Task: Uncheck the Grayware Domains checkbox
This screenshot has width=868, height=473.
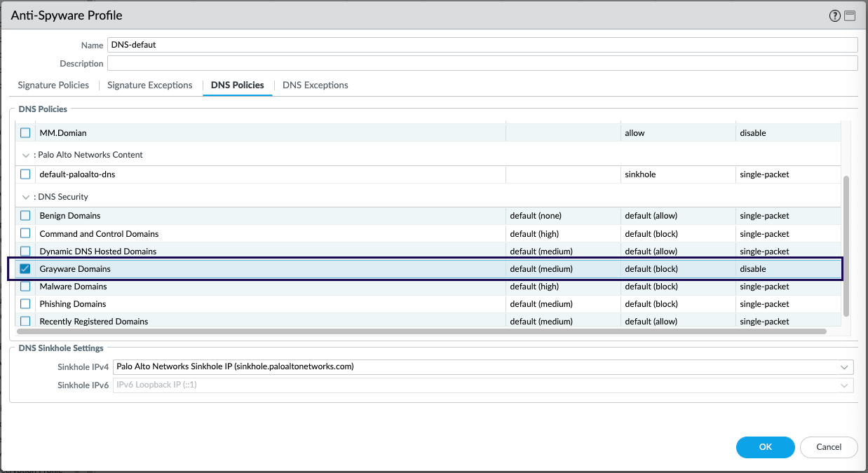Action: click(x=25, y=269)
